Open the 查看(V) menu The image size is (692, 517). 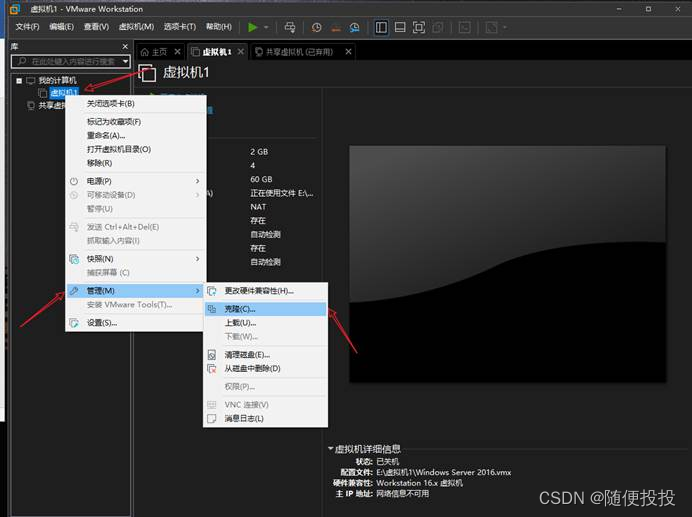[x=96, y=27]
